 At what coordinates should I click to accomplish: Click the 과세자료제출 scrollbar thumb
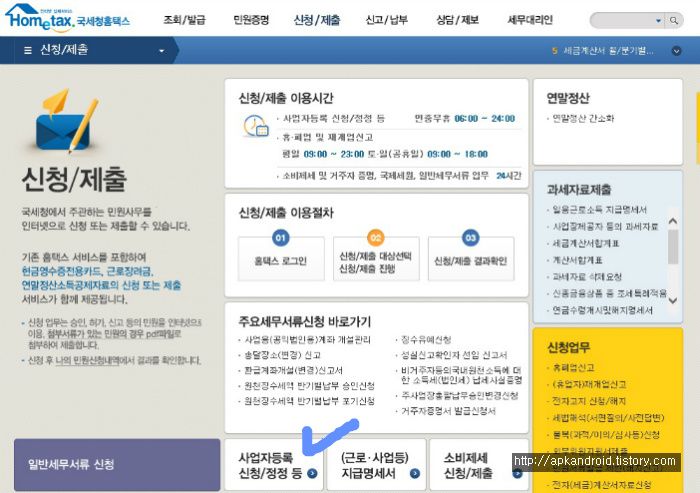click(673, 246)
